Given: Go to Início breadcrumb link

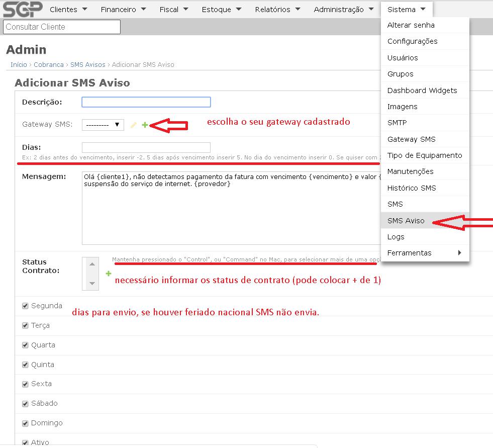Looking at the screenshot, I should click(19, 65).
